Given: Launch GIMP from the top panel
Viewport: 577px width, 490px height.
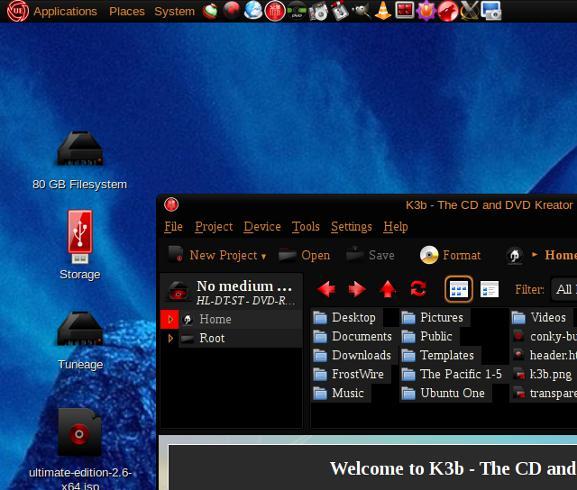Looking at the screenshot, I should point(361,10).
